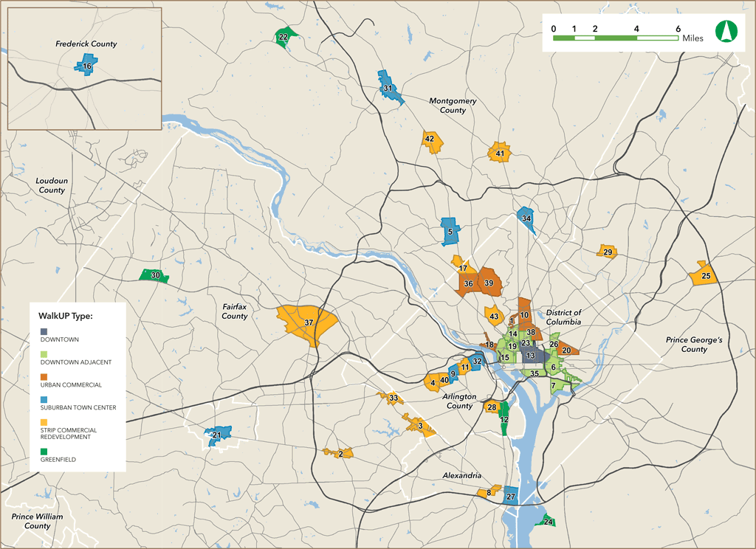This screenshot has width=756, height=549.
Task: Click large yellow area numbered 37
Action: coord(308,322)
